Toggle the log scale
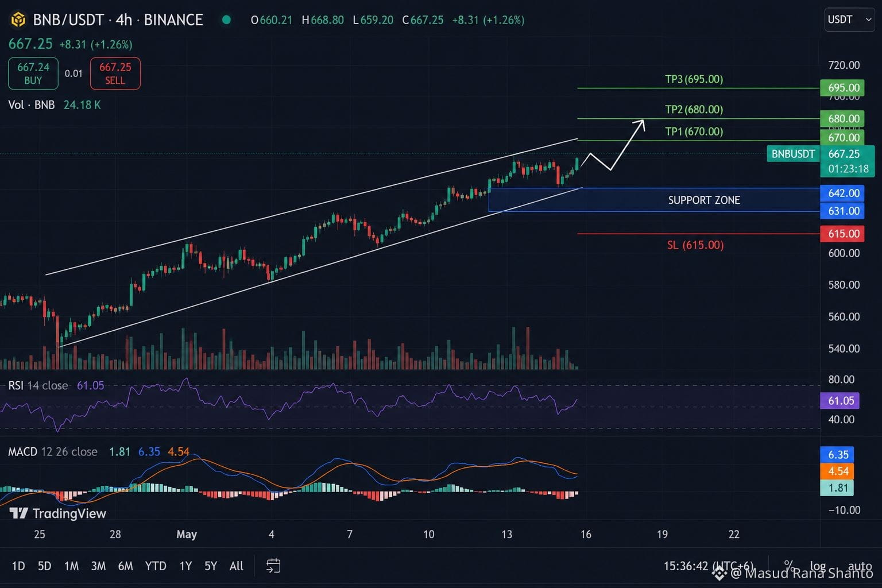 click(x=818, y=566)
